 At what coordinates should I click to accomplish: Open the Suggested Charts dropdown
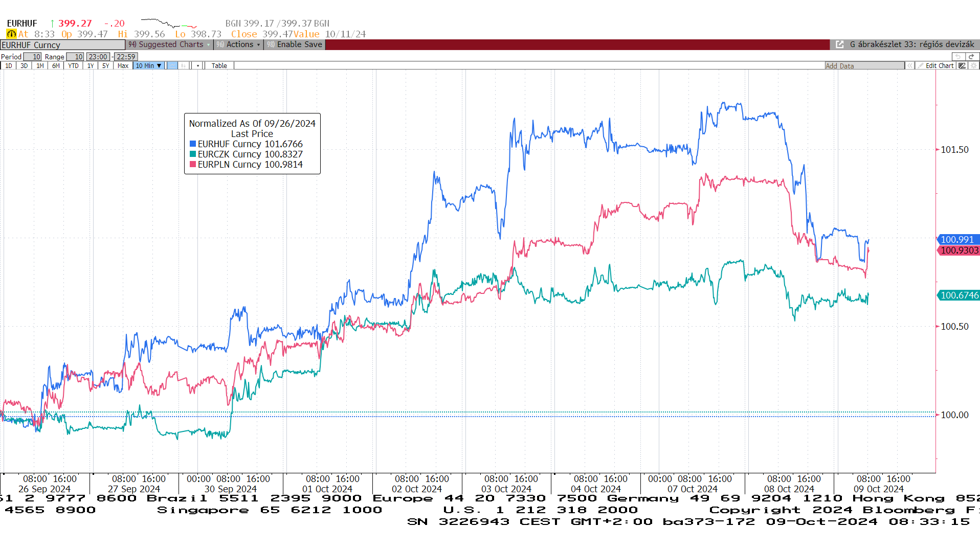170,44
